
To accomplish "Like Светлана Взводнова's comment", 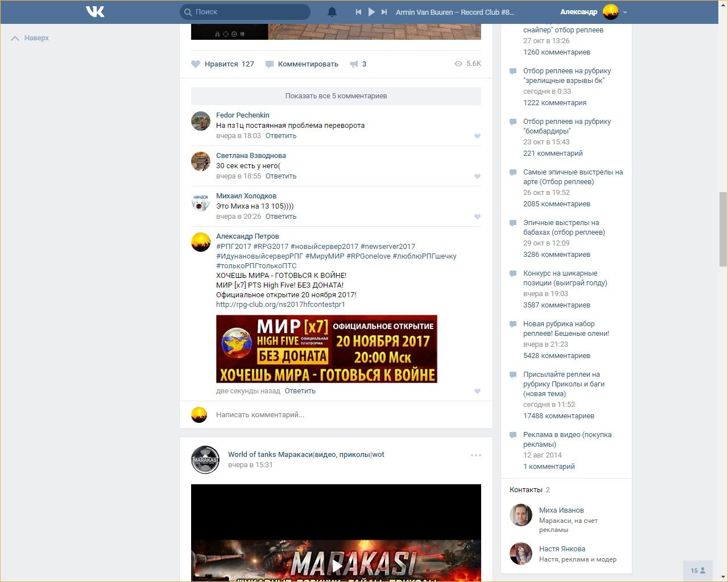I will 477,177.
